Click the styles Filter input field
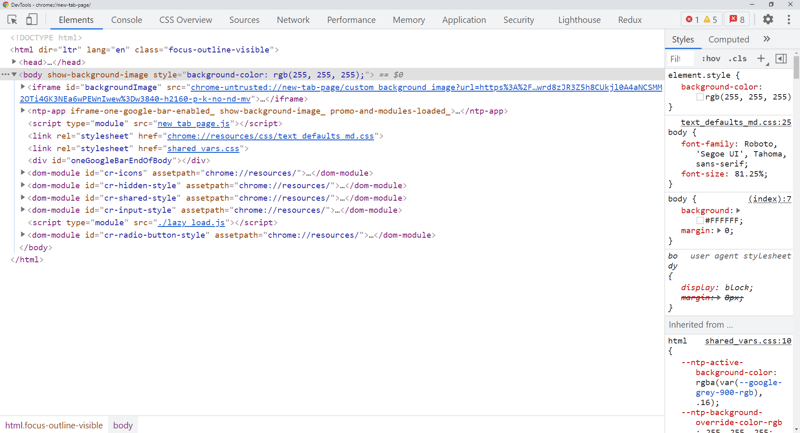The image size is (800, 433). point(680,59)
